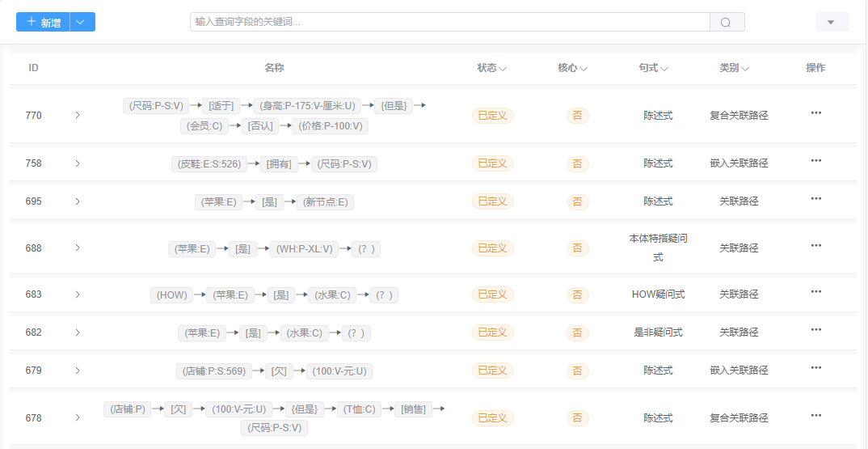The height and width of the screenshot is (449, 868).
Task: Open the more actions menu for row 678
Action: [815, 416]
